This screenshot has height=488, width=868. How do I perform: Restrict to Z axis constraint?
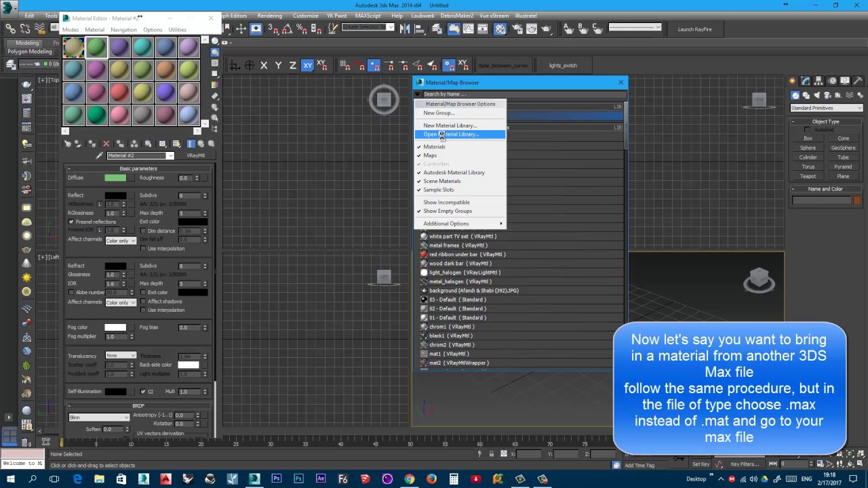coord(293,66)
